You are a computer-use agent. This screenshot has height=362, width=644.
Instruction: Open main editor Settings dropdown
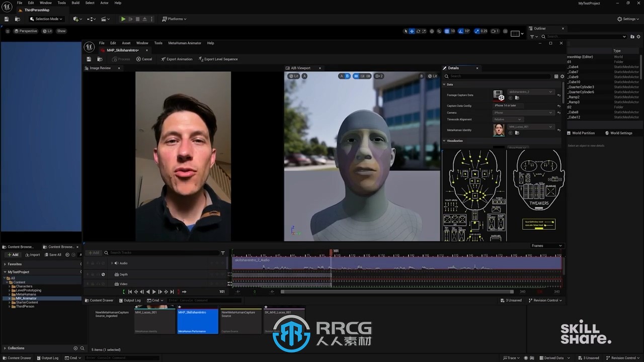(629, 19)
